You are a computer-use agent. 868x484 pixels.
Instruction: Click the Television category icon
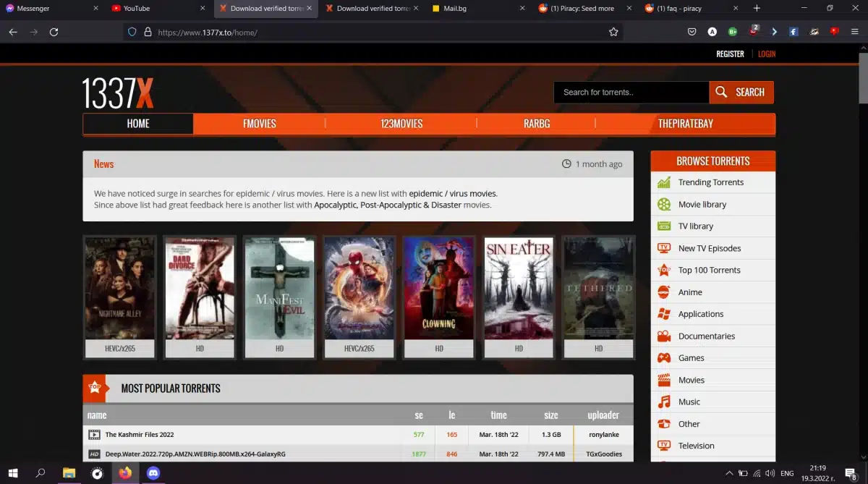click(663, 446)
